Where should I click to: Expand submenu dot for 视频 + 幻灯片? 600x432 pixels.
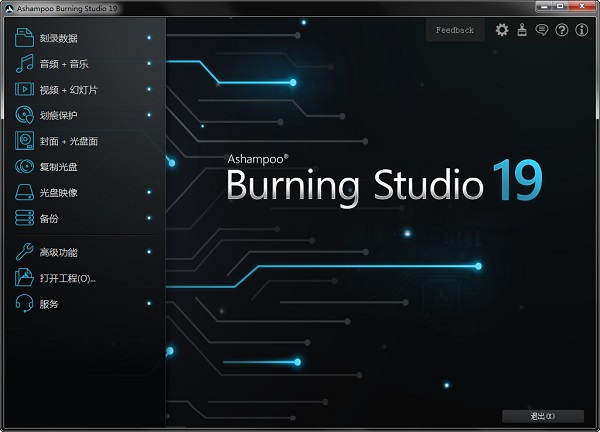[149, 89]
